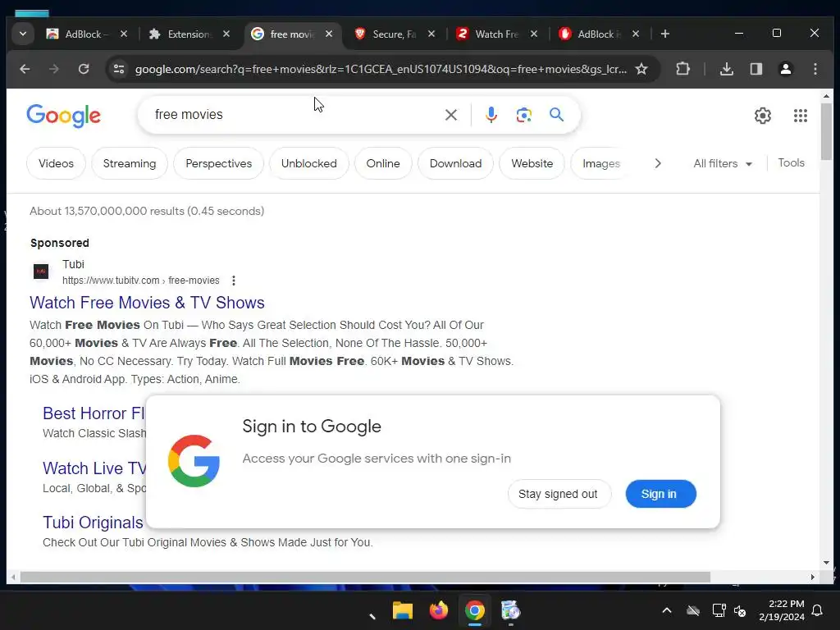Open File Explorer from taskbar
Screen dimensions: 840x630
pos(402,610)
